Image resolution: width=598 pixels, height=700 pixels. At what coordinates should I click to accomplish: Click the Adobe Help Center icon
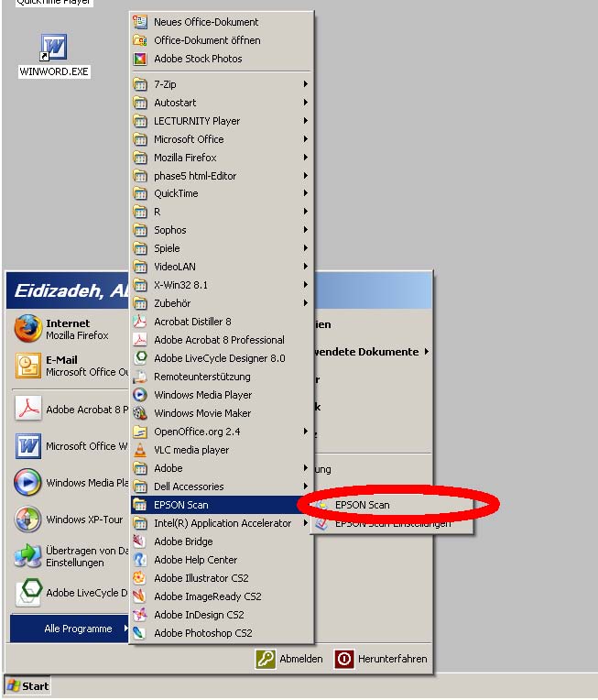[140, 560]
